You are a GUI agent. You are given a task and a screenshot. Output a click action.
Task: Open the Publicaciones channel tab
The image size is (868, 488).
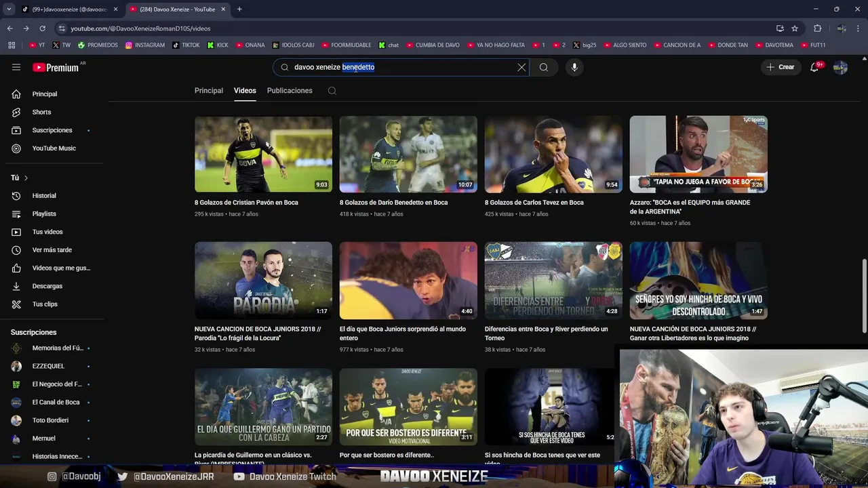tap(290, 90)
